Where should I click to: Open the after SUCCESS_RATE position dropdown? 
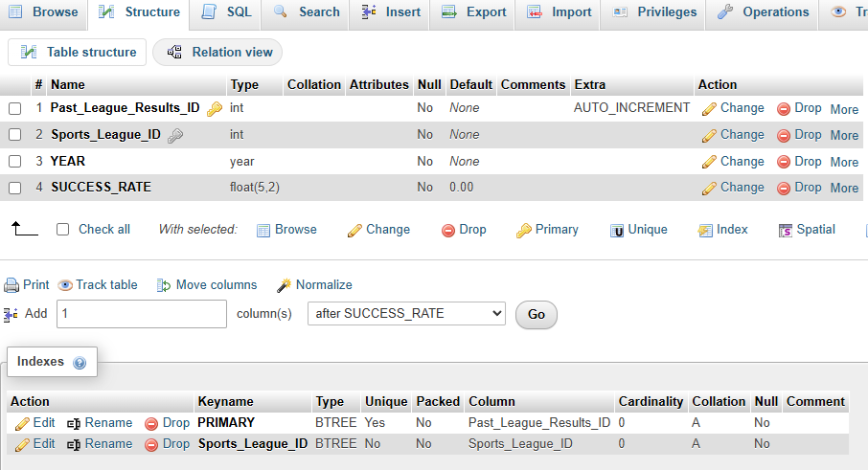406,313
